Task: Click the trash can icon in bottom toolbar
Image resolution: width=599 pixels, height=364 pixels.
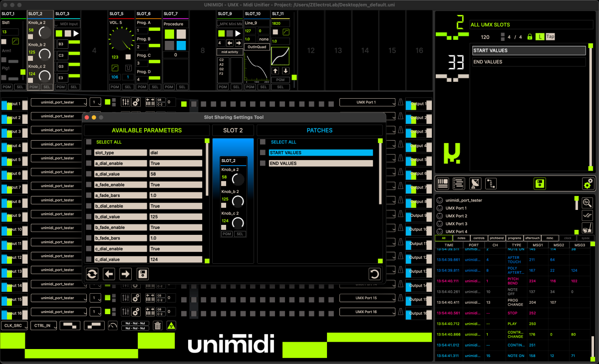Action: (x=158, y=326)
